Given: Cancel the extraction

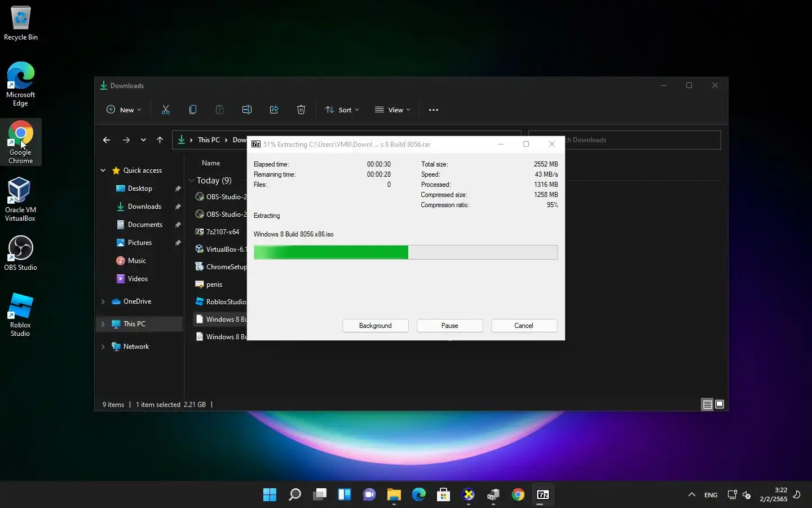Looking at the screenshot, I should pos(524,326).
